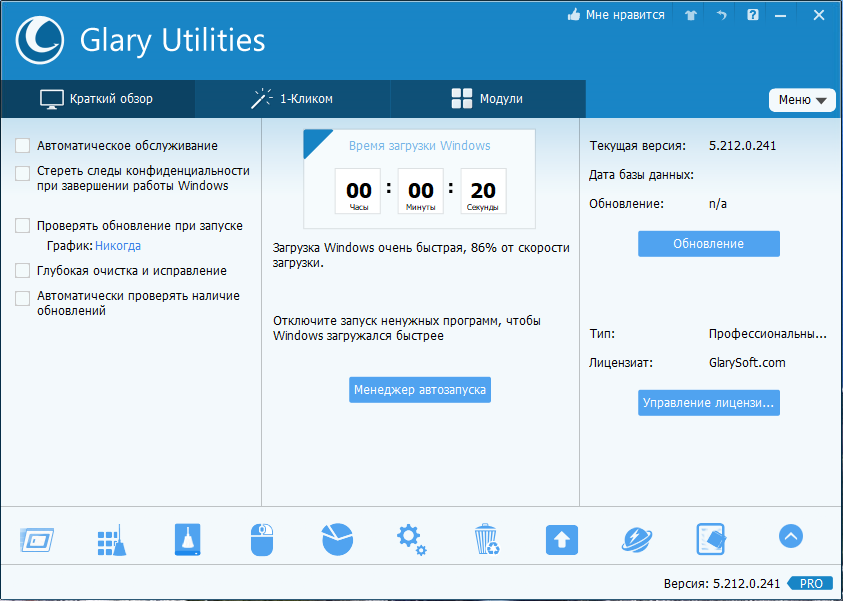Click the blue upload arrow update icon
This screenshot has height=601, width=843.
click(x=561, y=539)
